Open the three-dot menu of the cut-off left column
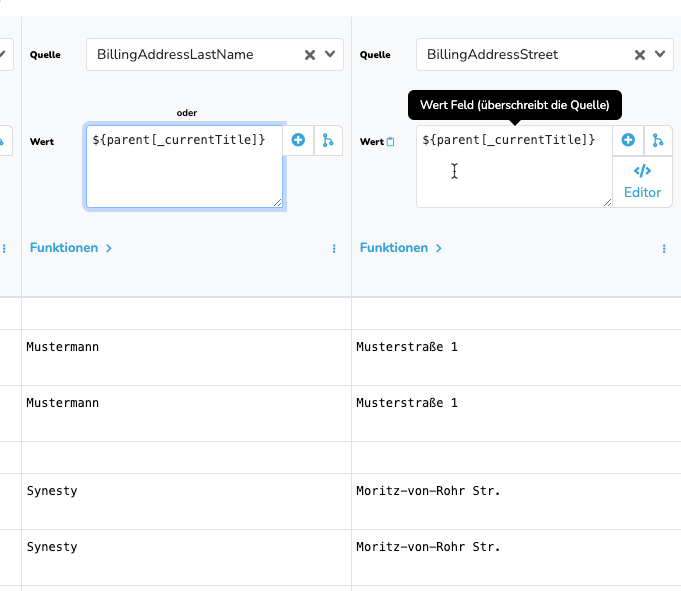Screen dimensions: 681x591 (4, 248)
